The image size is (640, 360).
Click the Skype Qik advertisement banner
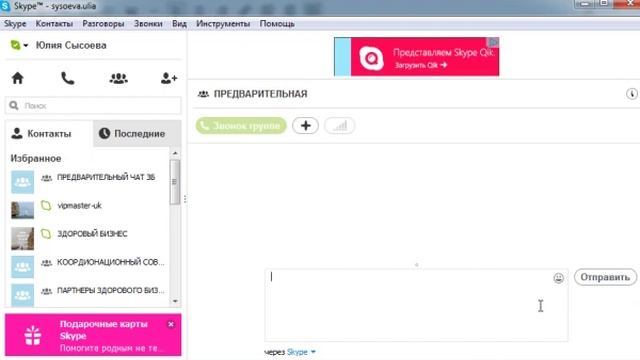(416, 57)
